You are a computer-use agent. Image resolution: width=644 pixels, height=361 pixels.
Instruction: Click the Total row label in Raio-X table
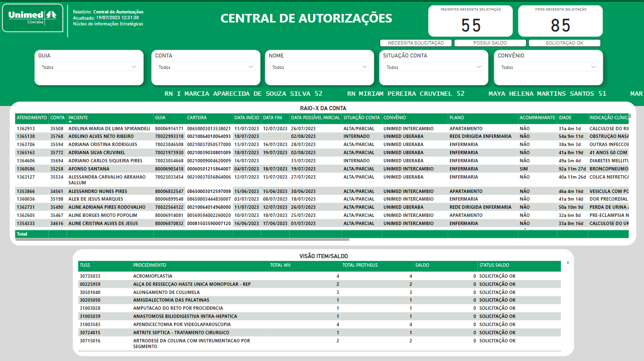pos(22,234)
